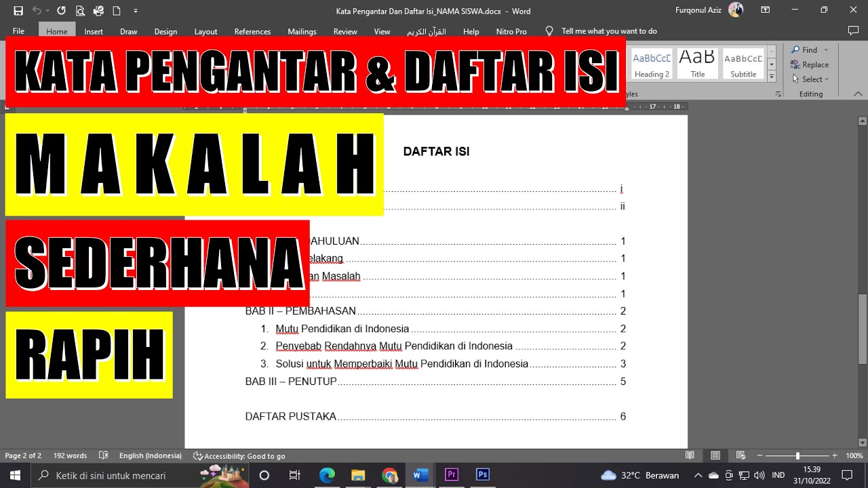The image size is (868, 488).
Task: Open the Select dropdown in Editing
Action: 810,79
